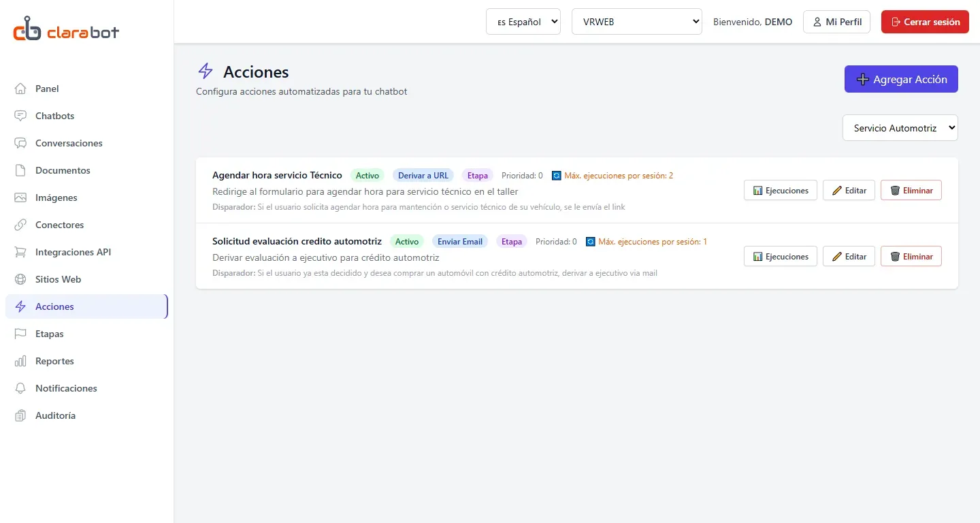
Task: Expand the Servicio Automotriz chatbot filter
Action: tap(900, 127)
